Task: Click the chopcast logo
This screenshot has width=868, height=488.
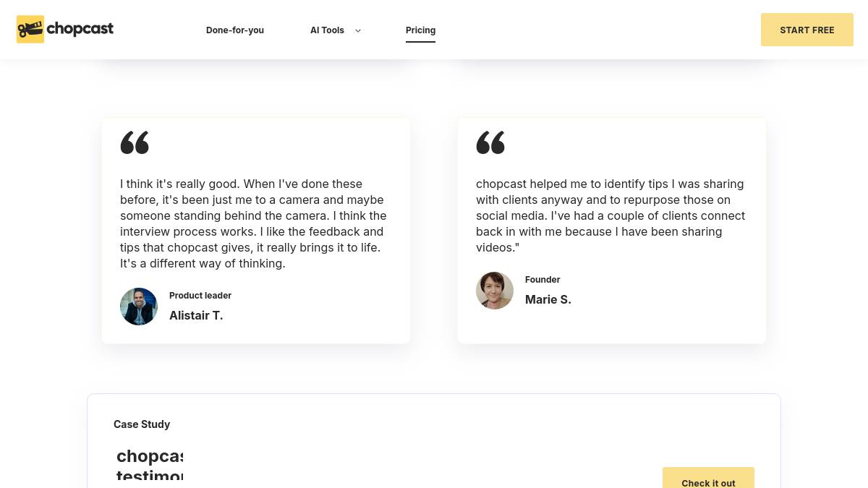Action: tap(65, 30)
